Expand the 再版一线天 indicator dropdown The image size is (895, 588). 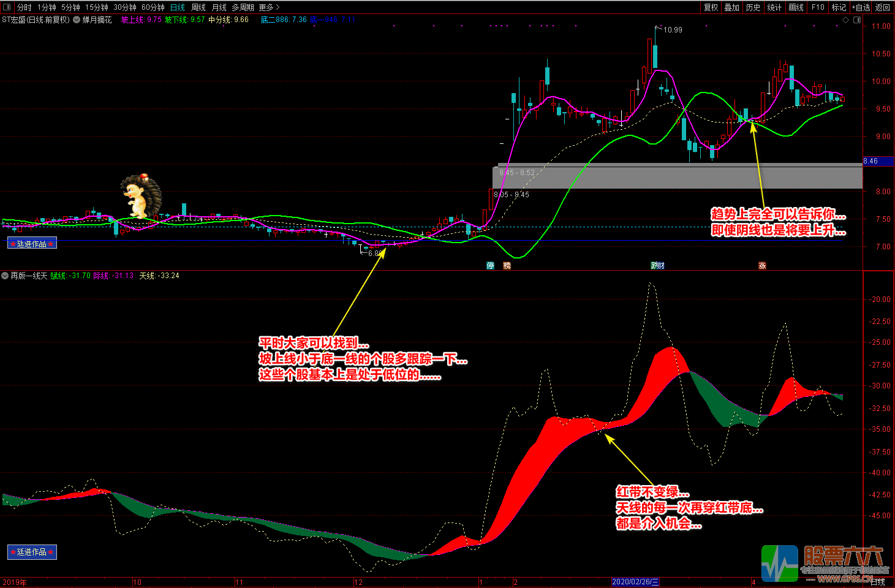5,276
